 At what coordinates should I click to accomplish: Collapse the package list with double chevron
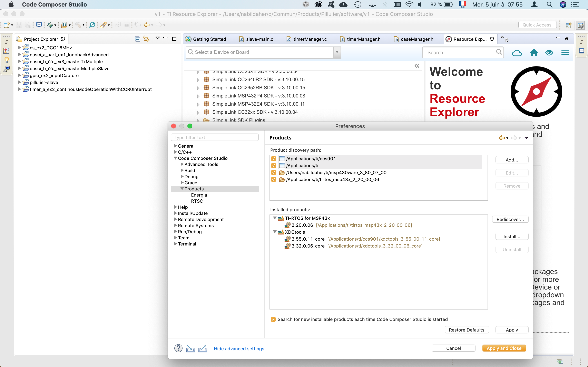pos(417,66)
